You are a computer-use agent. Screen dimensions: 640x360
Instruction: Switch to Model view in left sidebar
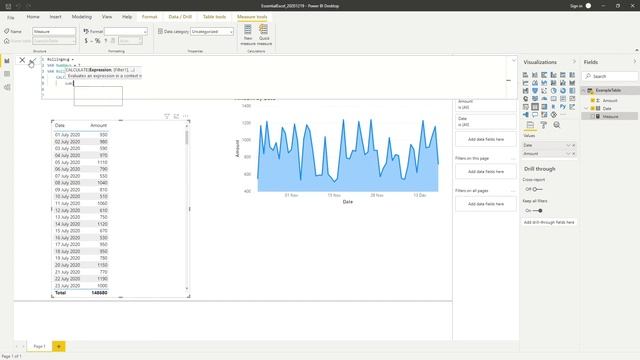pyautogui.click(x=7, y=87)
